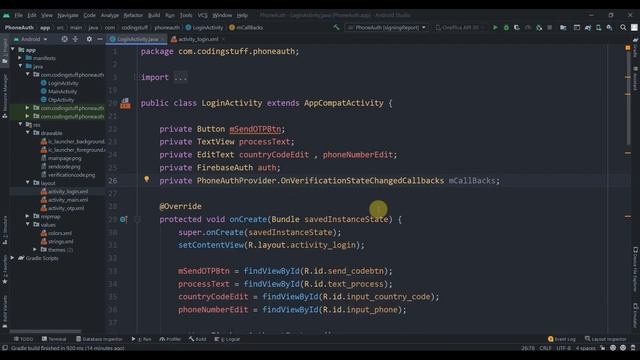Select OtpActivity in project tree

click(x=57, y=100)
